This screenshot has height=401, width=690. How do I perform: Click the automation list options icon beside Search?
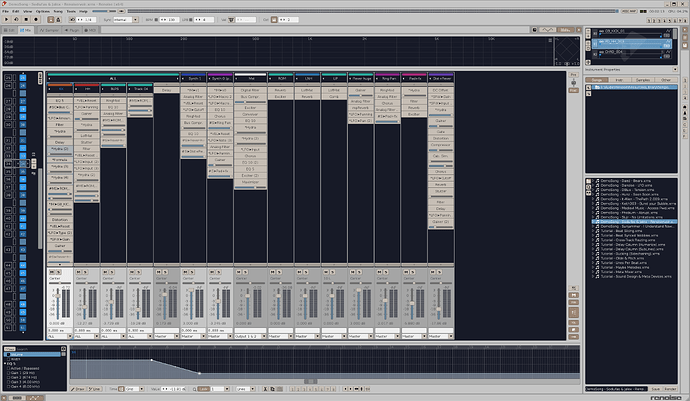(x=63, y=349)
